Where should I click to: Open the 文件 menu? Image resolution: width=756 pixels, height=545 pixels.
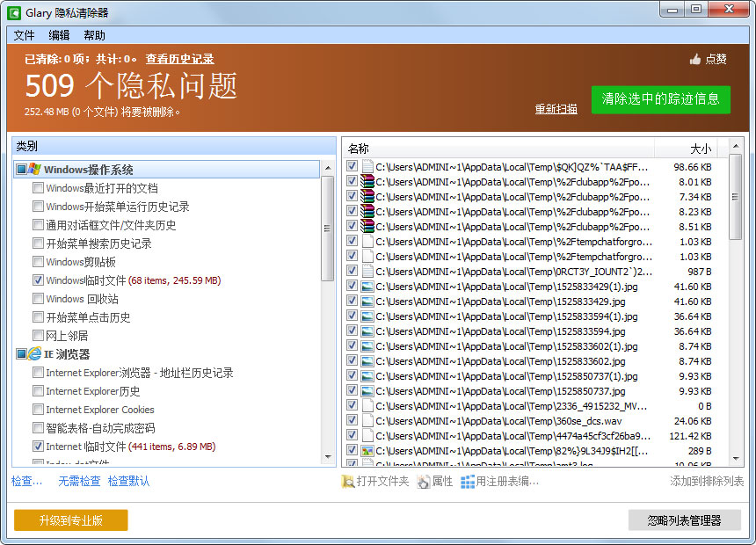24,35
